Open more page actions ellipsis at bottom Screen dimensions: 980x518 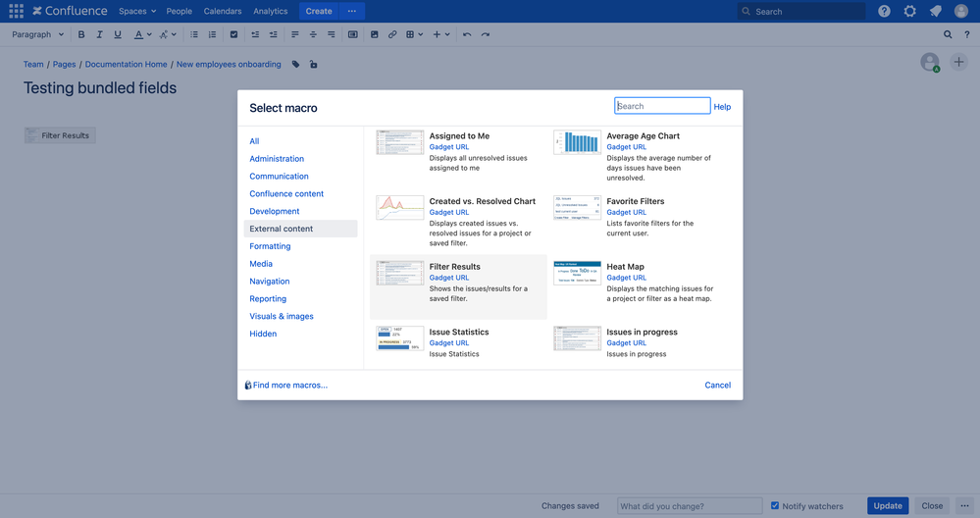point(965,505)
